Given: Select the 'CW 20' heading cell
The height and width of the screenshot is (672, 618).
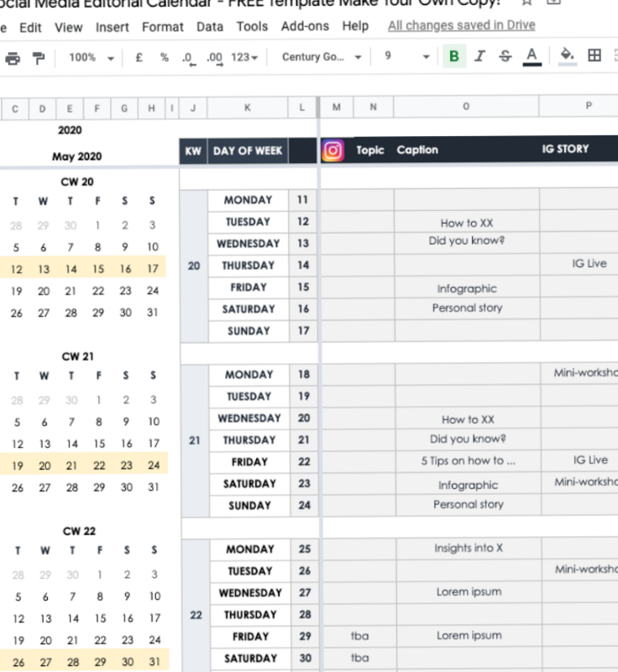Looking at the screenshot, I should point(77,181).
